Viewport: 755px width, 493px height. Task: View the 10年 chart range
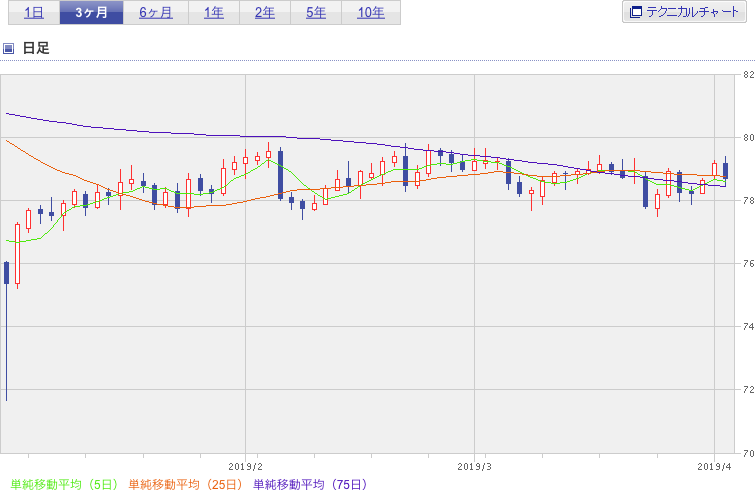371,13
